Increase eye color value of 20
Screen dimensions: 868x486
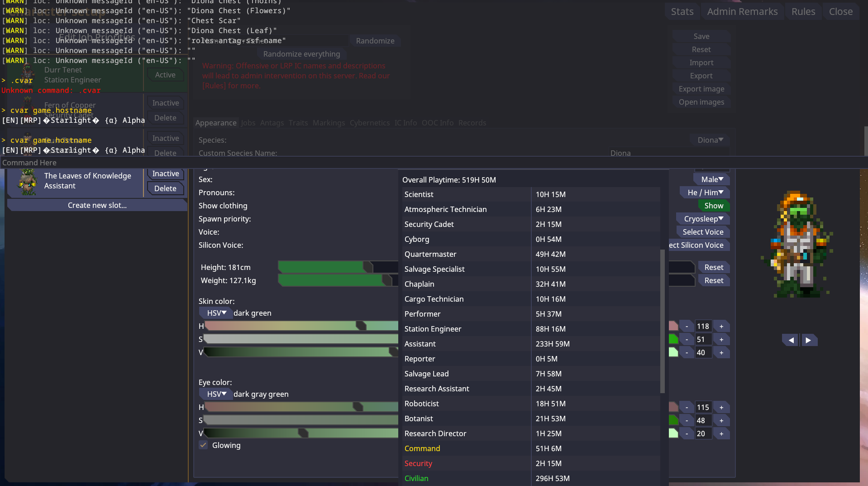click(x=721, y=434)
